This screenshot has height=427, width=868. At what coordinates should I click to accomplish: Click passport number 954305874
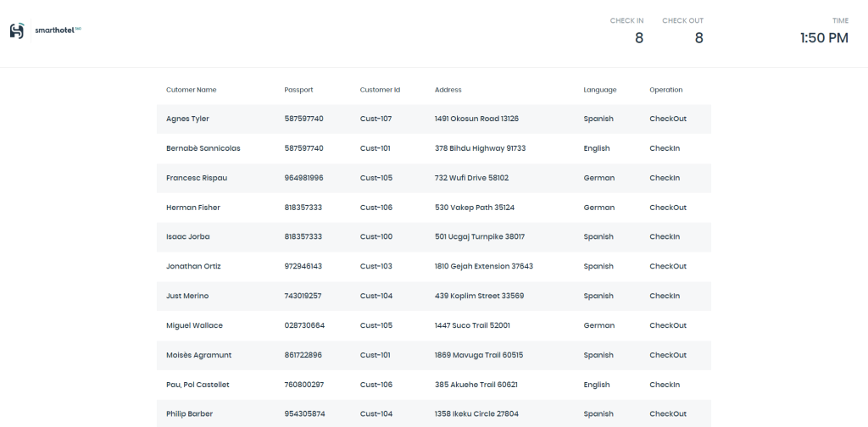point(304,413)
